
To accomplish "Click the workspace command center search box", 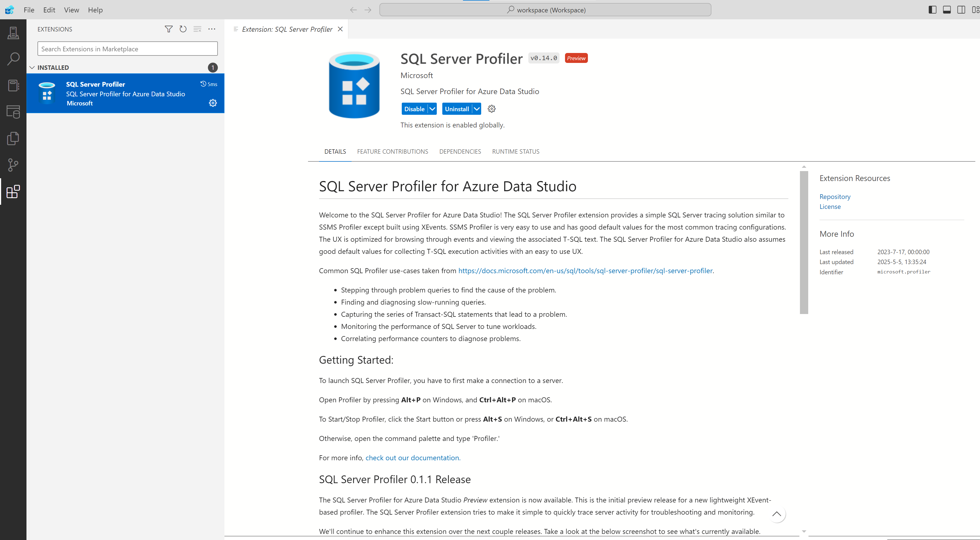I will coord(545,10).
